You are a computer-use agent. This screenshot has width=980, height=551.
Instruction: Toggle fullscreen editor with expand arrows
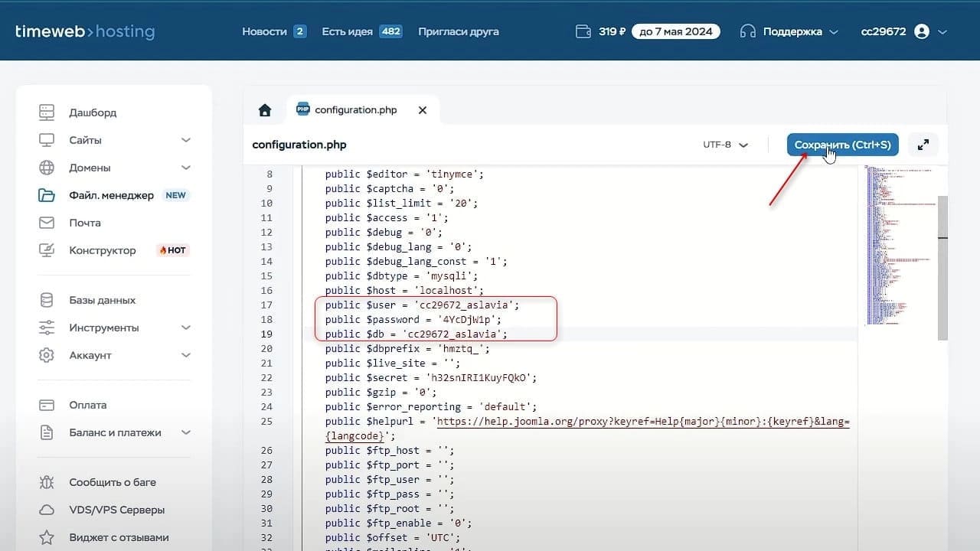tap(923, 145)
